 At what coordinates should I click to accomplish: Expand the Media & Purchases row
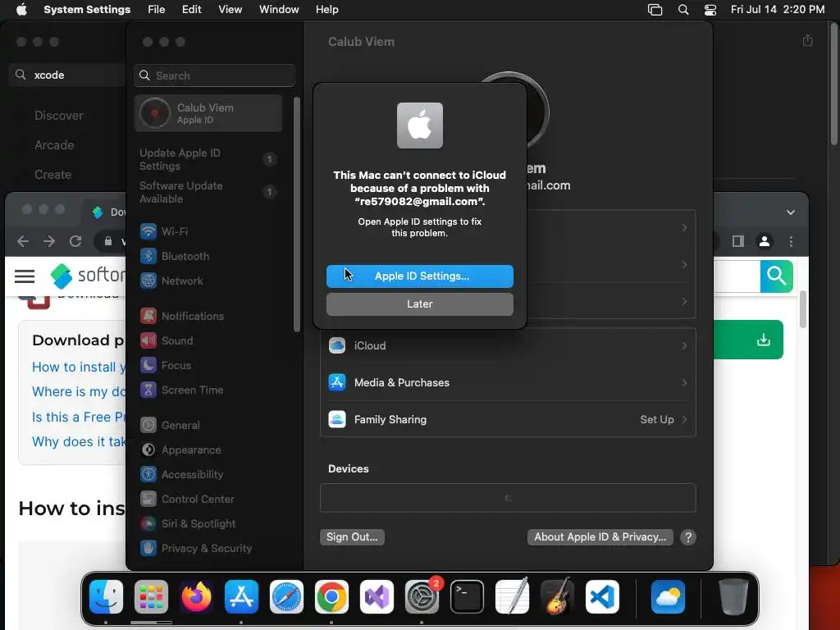click(508, 382)
